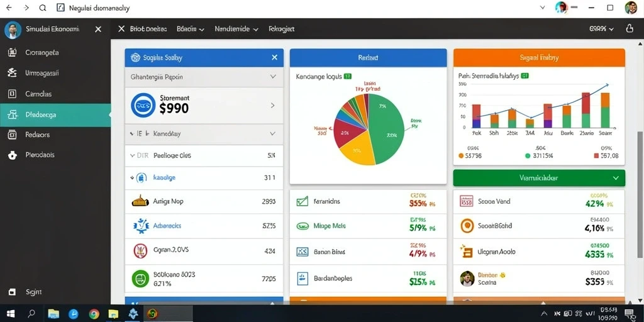Select Pledoenga in the sidebar
This screenshot has width=644, height=322.
[55, 114]
